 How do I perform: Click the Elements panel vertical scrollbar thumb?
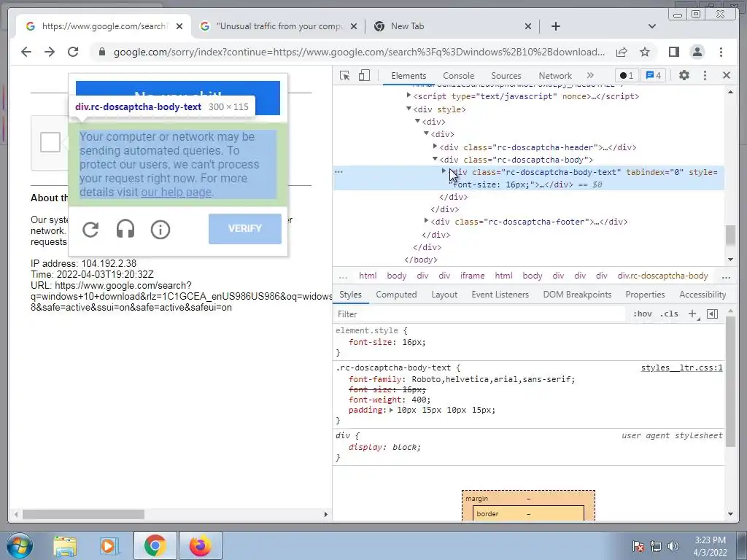(x=730, y=236)
